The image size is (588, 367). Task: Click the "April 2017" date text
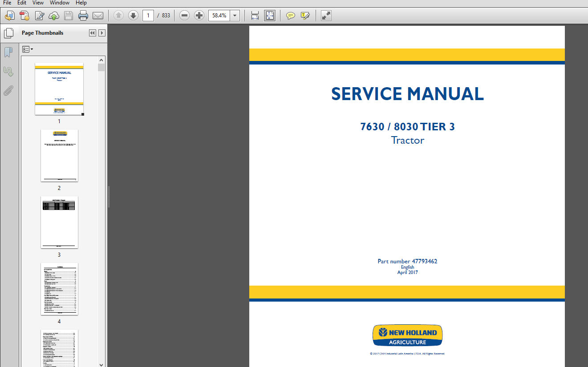pyautogui.click(x=407, y=272)
